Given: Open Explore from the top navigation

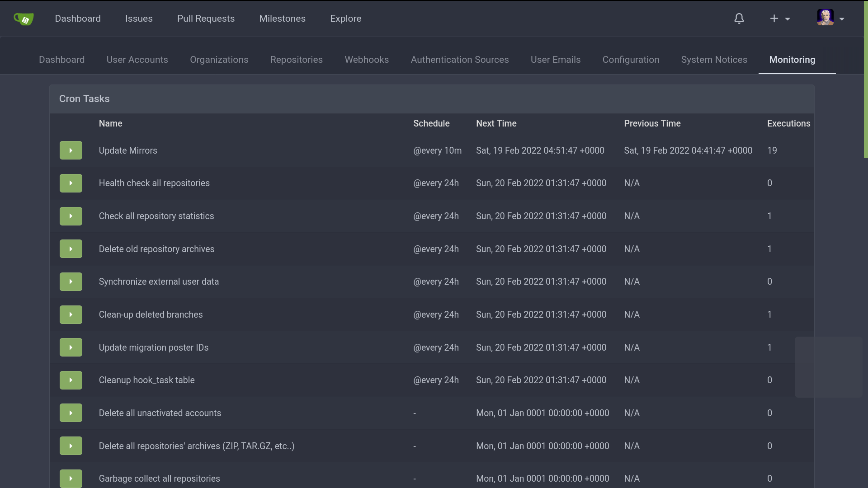Looking at the screenshot, I should 345,19.
